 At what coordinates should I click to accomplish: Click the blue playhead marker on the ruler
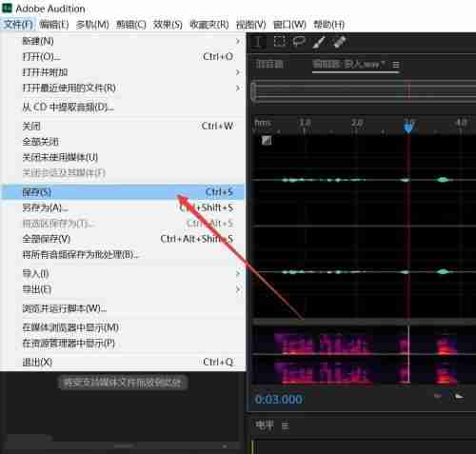(408, 128)
